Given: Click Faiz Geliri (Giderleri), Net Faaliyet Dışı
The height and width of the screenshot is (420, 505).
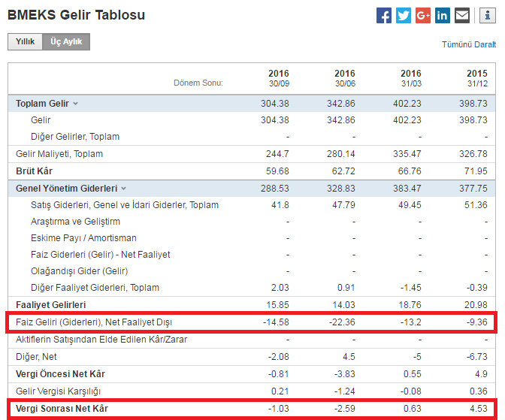Looking at the screenshot, I should point(94,322).
